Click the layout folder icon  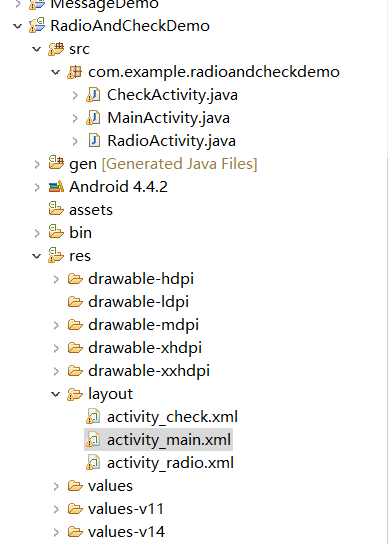(75, 394)
